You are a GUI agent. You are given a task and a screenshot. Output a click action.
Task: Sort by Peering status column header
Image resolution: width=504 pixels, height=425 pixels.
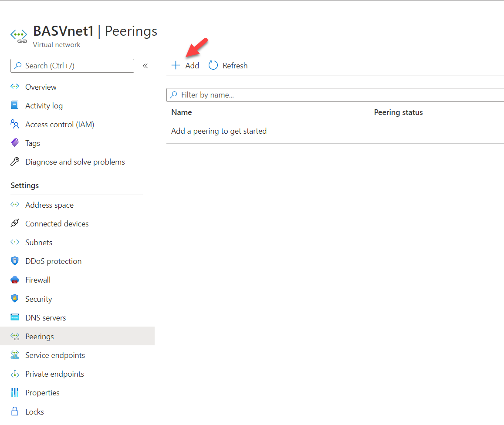(398, 112)
